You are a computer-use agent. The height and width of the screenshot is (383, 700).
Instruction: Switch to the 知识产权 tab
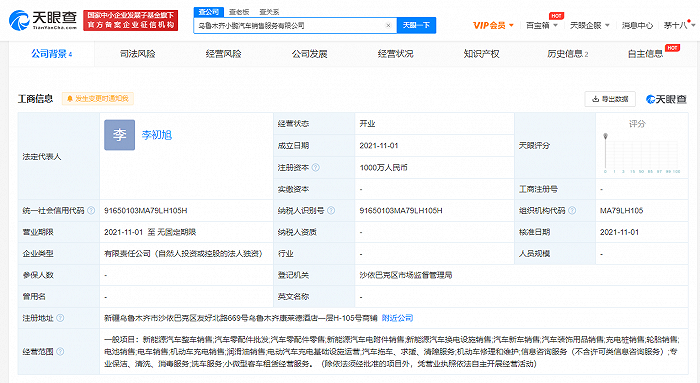[481, 54]
